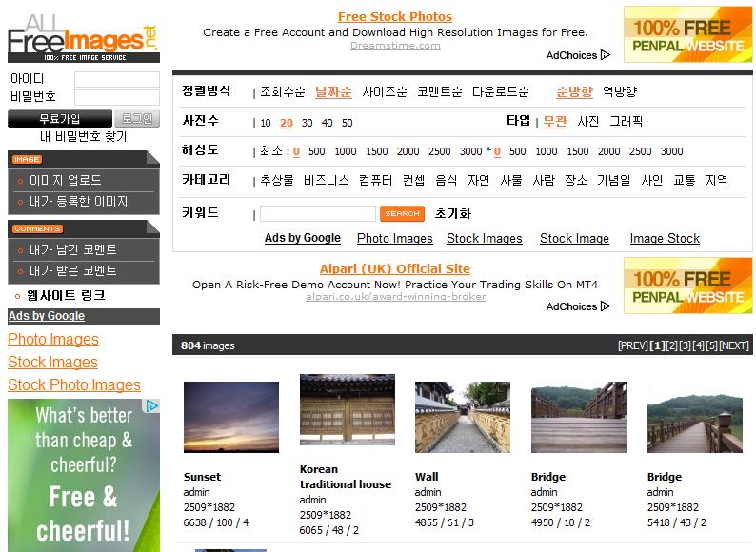This screenshot has height=552, width=756.
Task: Open the Korean traditional house thumbnail
Action: pyautogui.click(x=347, y=409)
